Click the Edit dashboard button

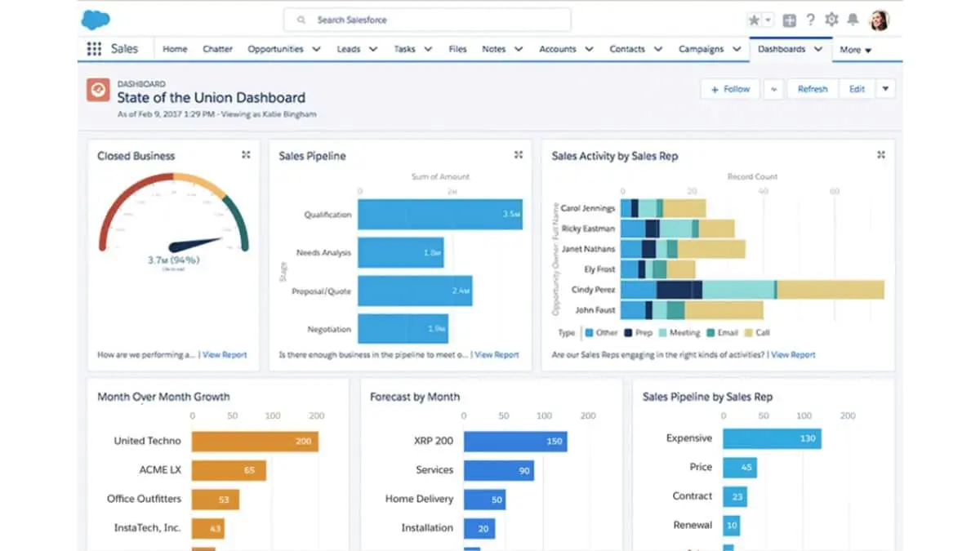click(x=857, y=89)
